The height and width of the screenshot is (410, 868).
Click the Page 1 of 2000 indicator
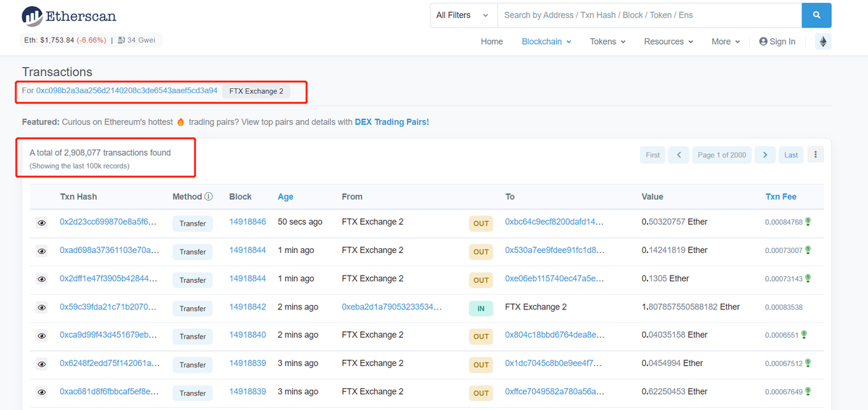point(721,155)
